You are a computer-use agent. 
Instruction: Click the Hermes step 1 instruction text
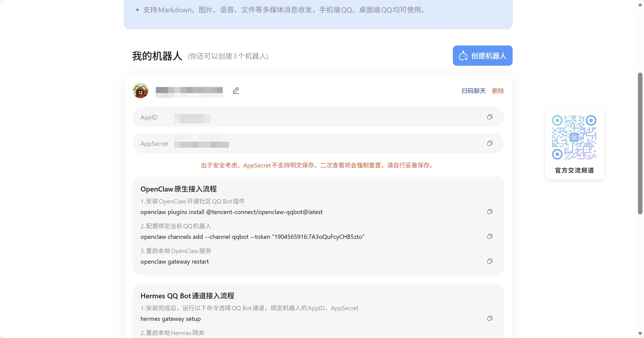[249, 308]
